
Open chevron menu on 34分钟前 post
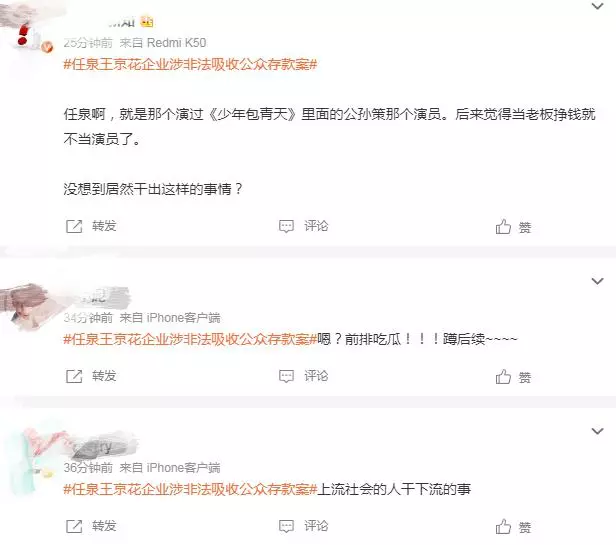click(x=597, y=281)
